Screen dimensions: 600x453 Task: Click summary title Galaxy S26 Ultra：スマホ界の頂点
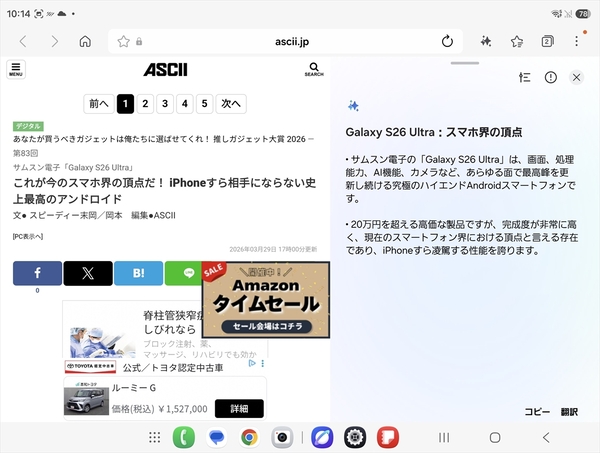[434, 132]
